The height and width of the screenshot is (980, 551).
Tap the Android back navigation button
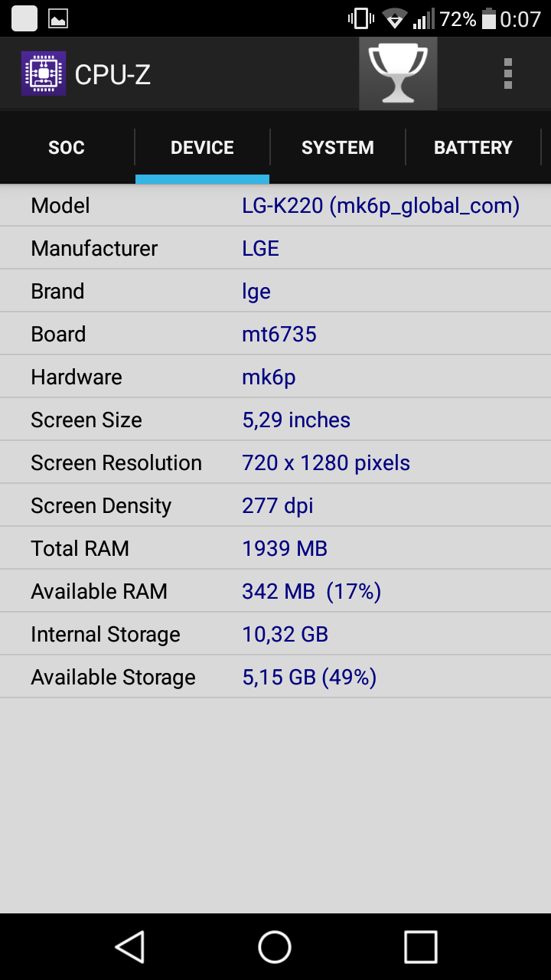click(x=130, y=946)
